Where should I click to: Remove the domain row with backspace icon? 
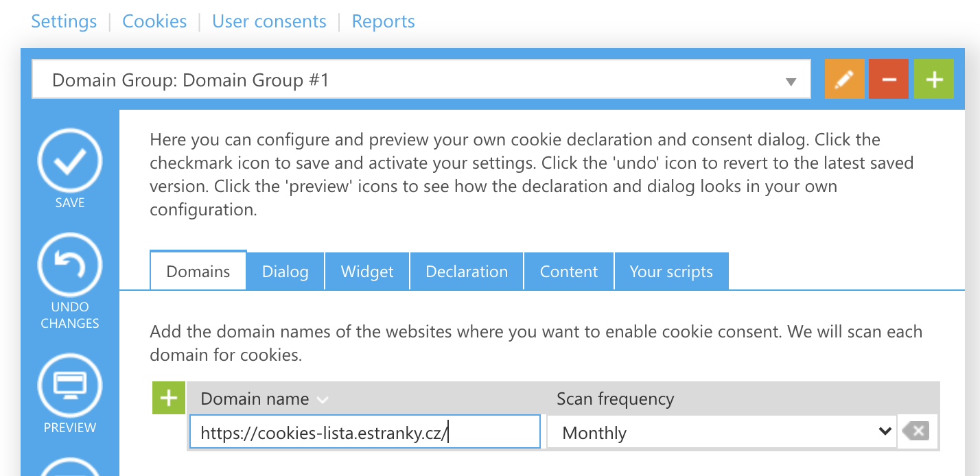click(x=916, y=431)
